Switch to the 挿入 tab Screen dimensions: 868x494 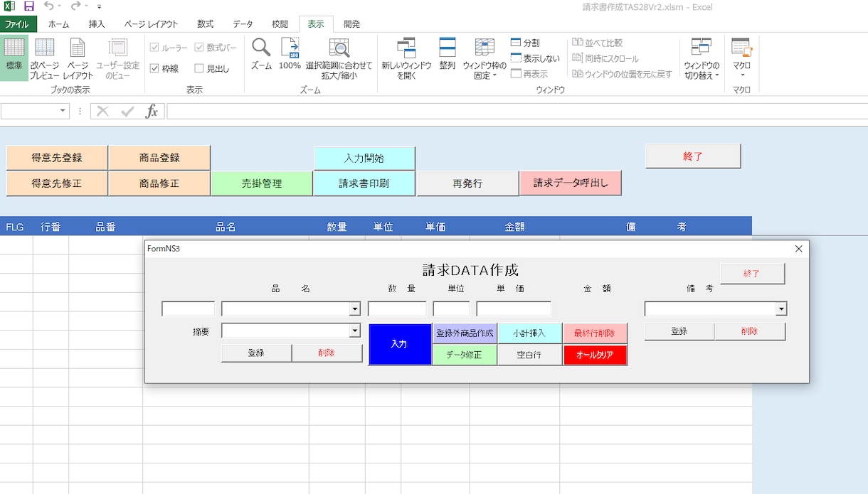point(97,24)
